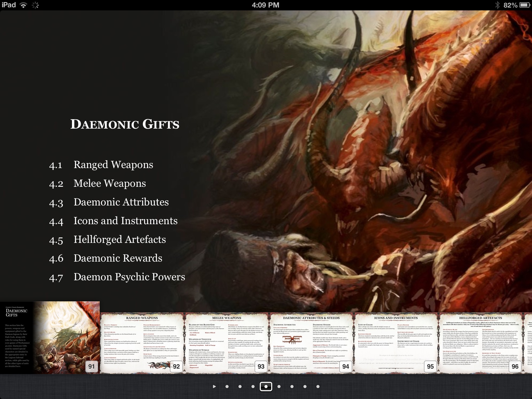Select the highlighted current chapter dot
Screen dimensions: 532x399
pyautogui.click(x=266, y=387)
